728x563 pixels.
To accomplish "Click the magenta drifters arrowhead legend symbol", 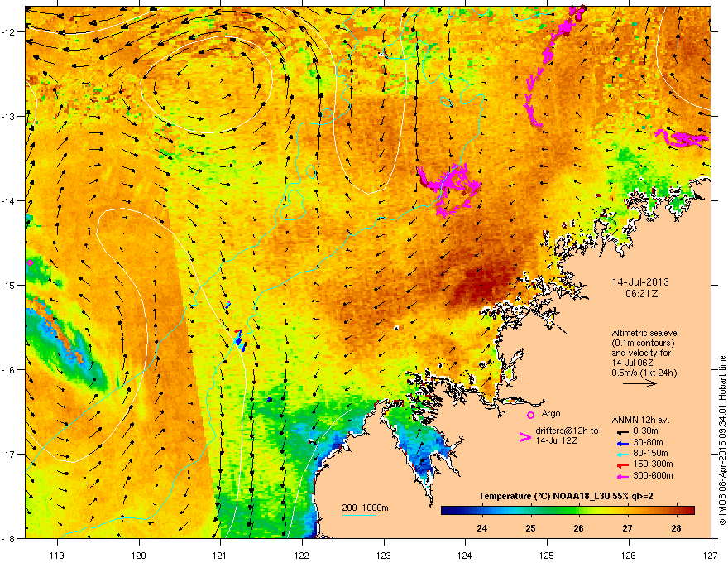I will [524, 437].
